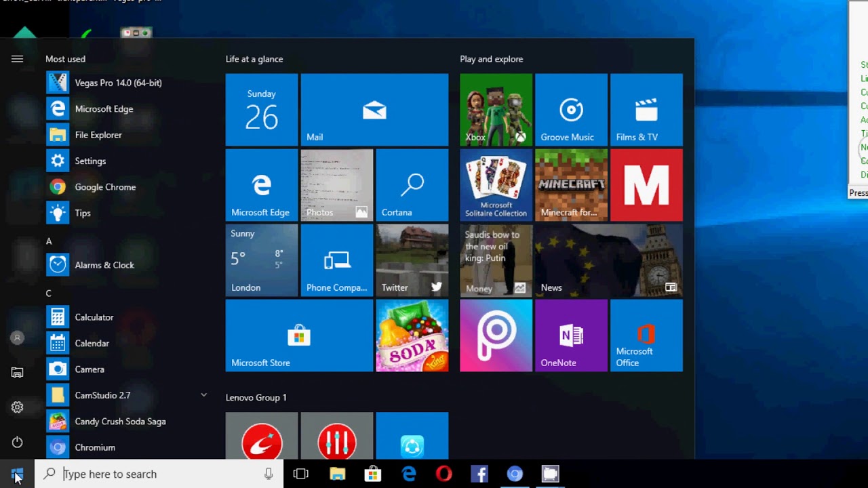Image resolution: width=868 pixels, height=488 pixels.
Task: Open the Phone Companion tile
Action: tap(337, 260)
